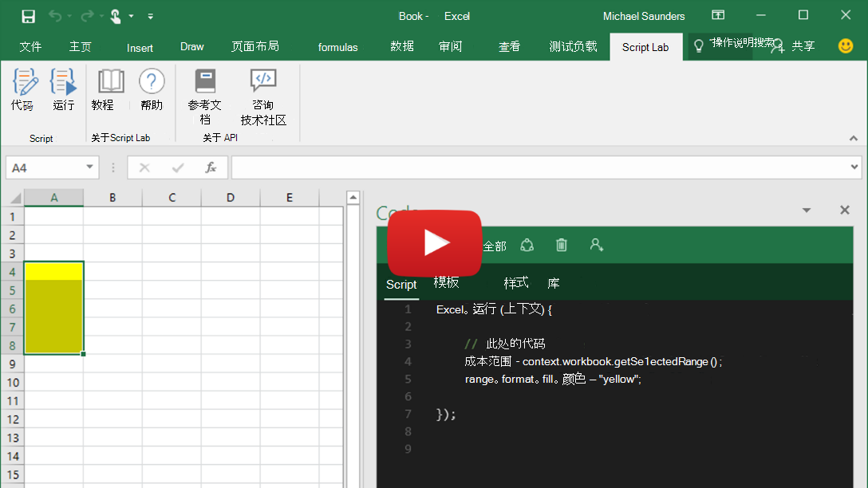Select the Script tab in Code pane

pos(401,285)
